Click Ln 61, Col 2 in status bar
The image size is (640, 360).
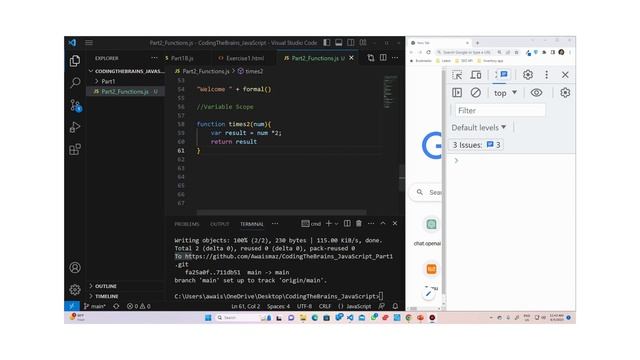[245, 306]
